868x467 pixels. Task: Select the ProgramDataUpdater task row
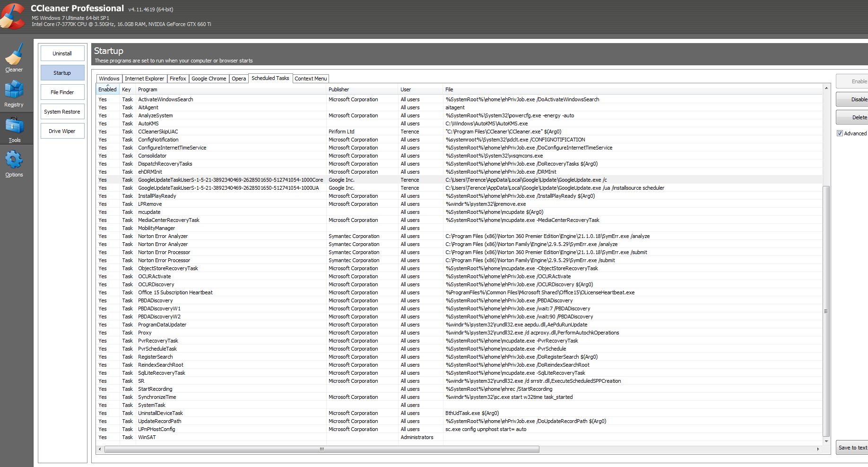[x=459, y=325]
